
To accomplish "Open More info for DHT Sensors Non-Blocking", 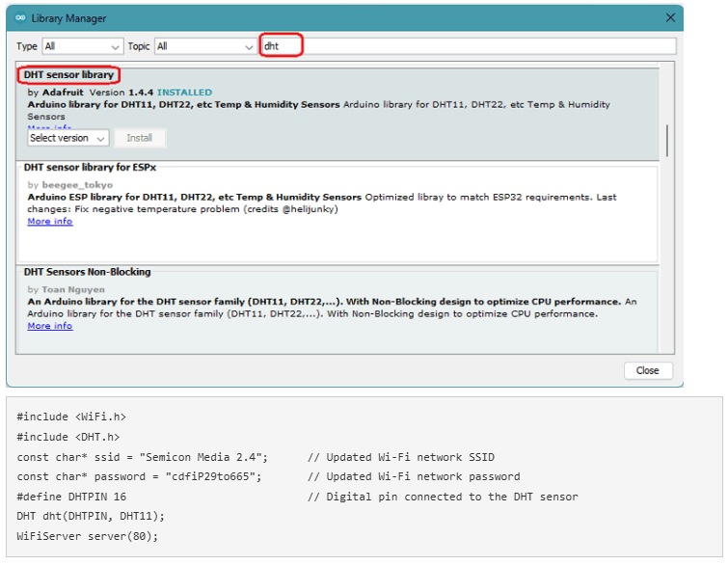I will [x=50, y=326].
